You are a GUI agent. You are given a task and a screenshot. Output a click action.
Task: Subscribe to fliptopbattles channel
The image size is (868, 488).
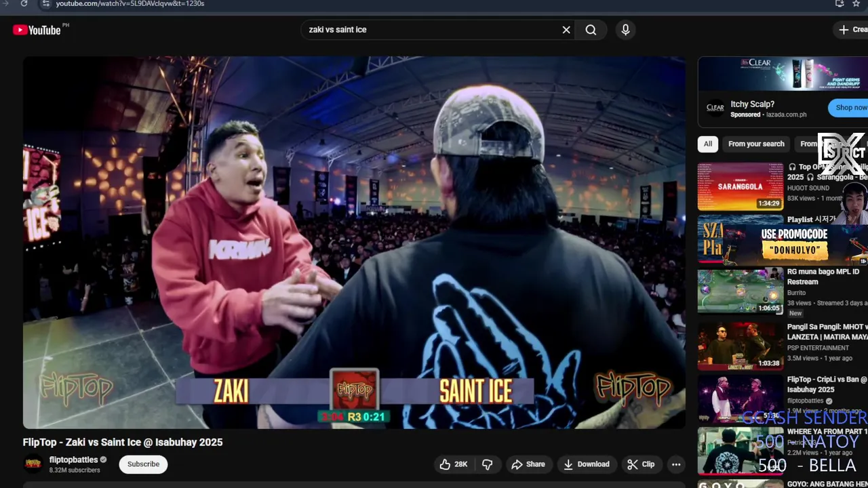143,464
